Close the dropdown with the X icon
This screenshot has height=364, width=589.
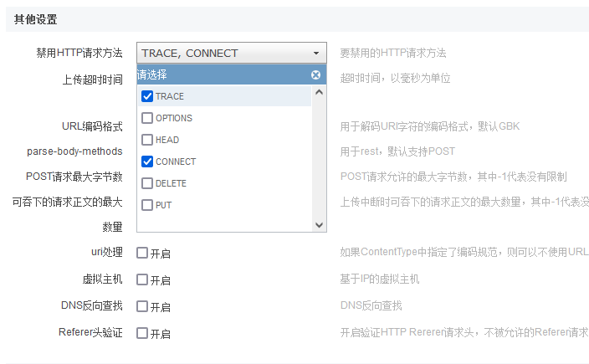pos(316,74)
